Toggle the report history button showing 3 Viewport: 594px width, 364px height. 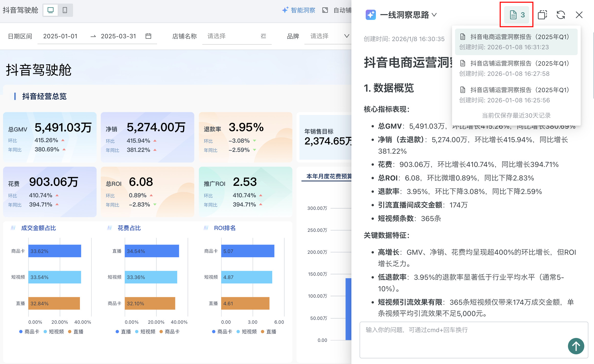click(517, 15)
